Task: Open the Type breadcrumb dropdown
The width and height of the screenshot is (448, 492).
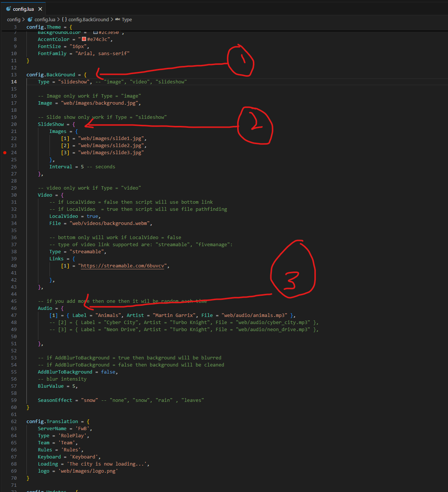Action: coord(127,19)
